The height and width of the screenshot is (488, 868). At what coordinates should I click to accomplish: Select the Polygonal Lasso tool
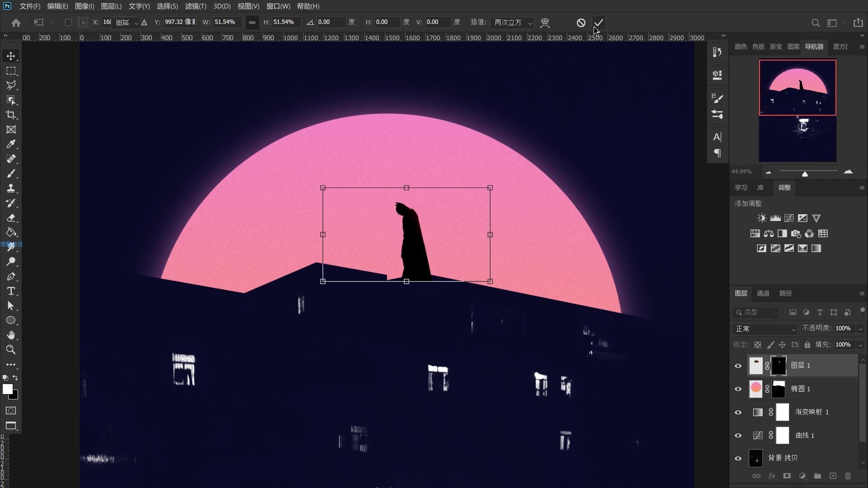click(11, 85)
